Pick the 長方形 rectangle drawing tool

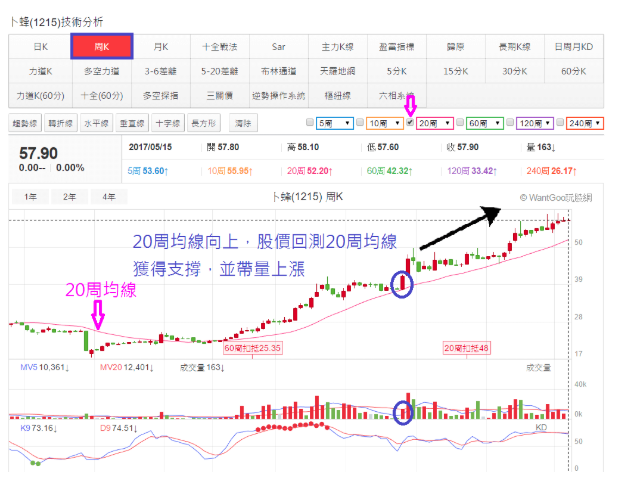[204, 123]
